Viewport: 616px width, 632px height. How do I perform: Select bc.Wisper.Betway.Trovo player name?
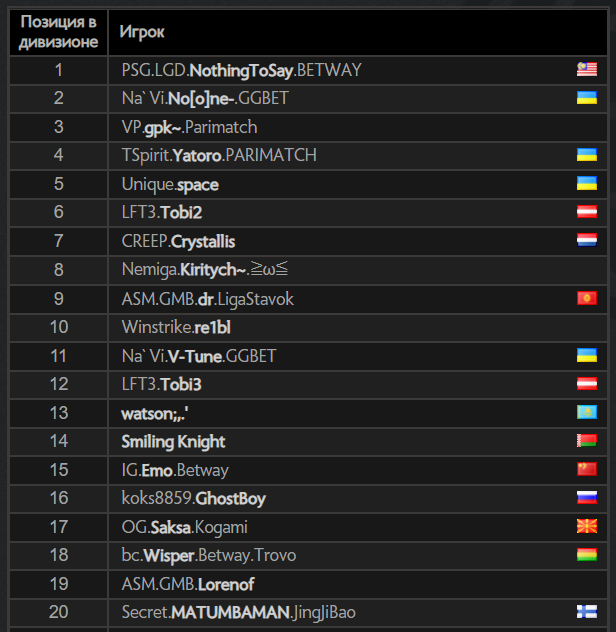(209, 555)
